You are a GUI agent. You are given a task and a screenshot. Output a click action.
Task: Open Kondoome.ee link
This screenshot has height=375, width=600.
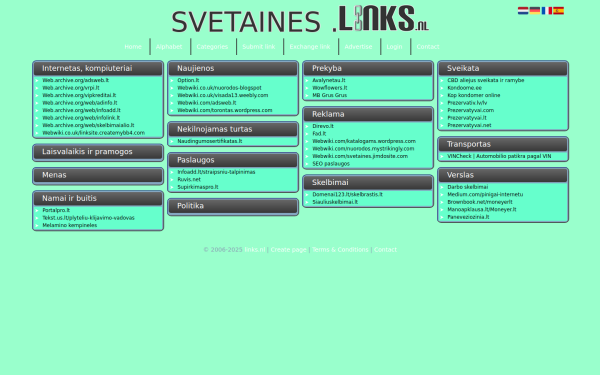[x=465, y=88]
